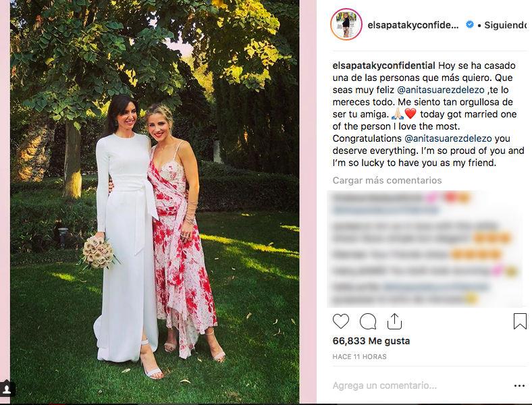532x405 pixels.
Task: Click the verified blue badge
Action: pyautogui.click(x=470, y=25)
